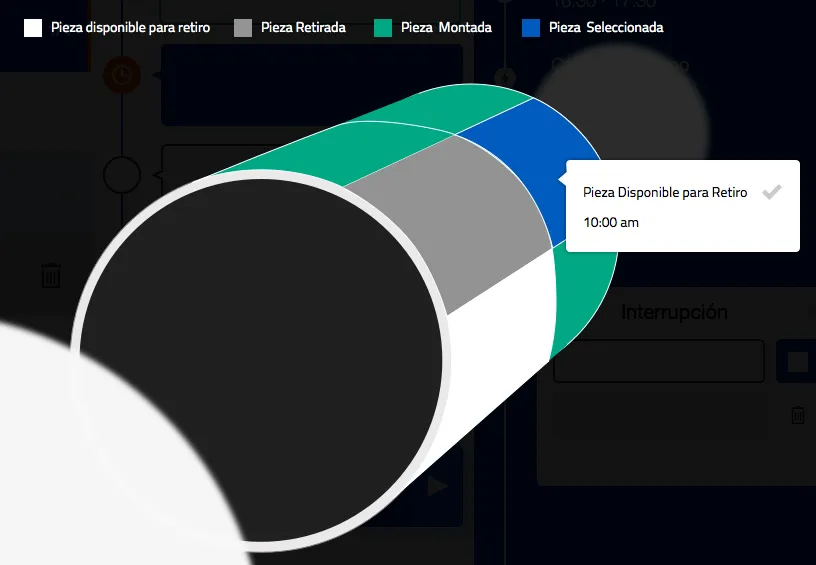Click the blue Pieza Seleccionada legend swatch

click(x=531, y=28)
